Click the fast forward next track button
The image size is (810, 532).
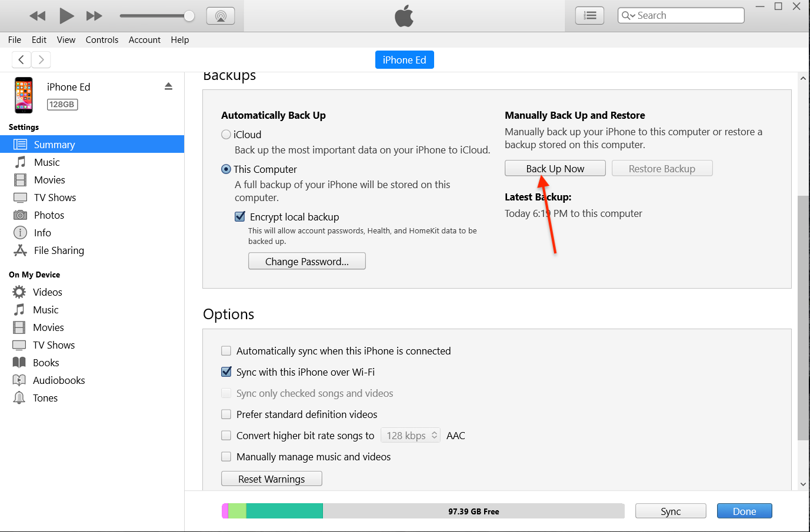[x=94, y=16]
